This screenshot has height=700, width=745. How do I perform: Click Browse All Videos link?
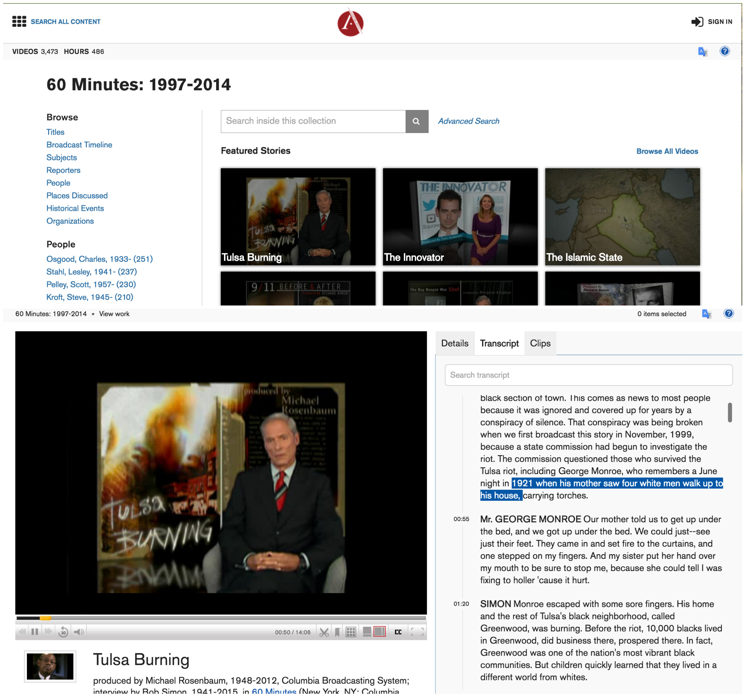tap(667, 151)
